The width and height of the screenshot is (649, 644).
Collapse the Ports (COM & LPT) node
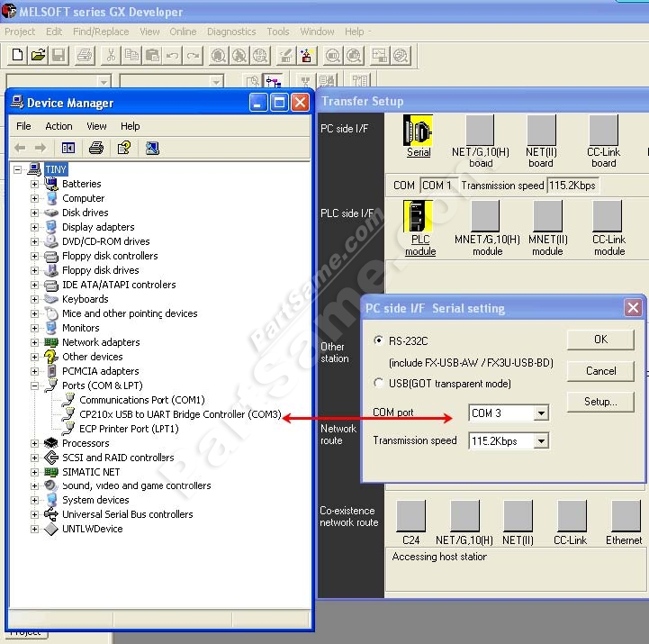pos(34,385)
